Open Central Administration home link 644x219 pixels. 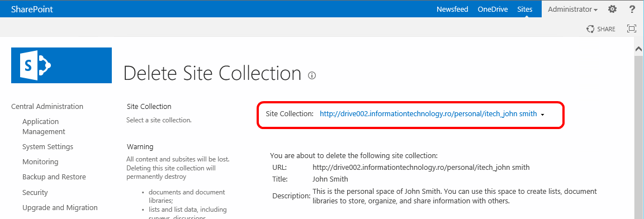47,106
